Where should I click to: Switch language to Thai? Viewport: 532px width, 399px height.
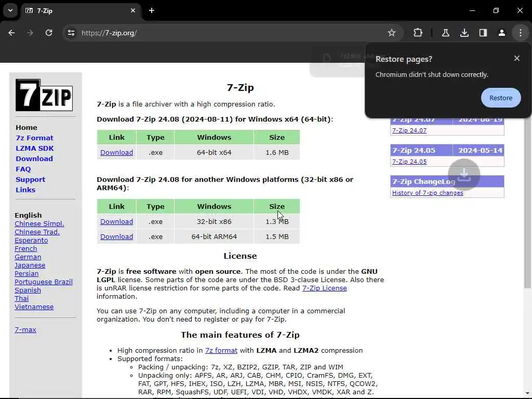21,299
